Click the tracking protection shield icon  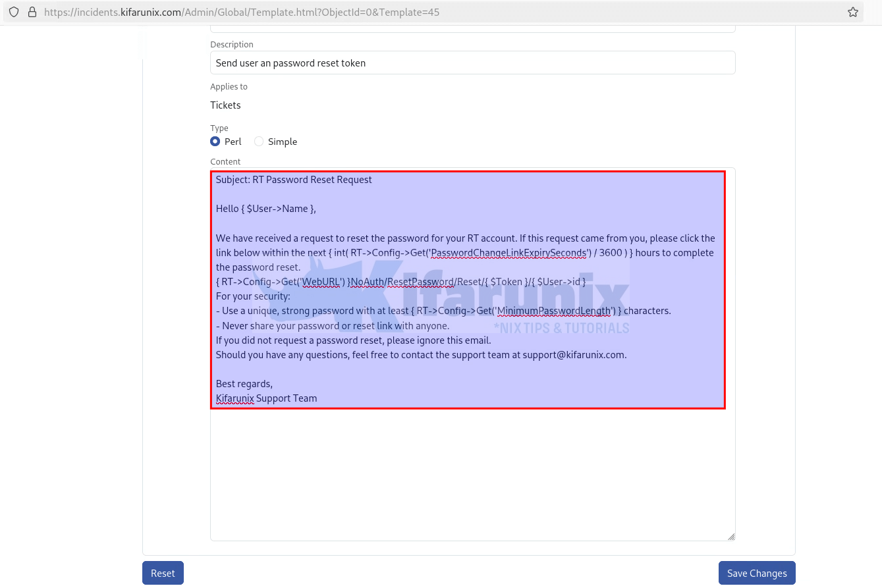coord(13,11)
